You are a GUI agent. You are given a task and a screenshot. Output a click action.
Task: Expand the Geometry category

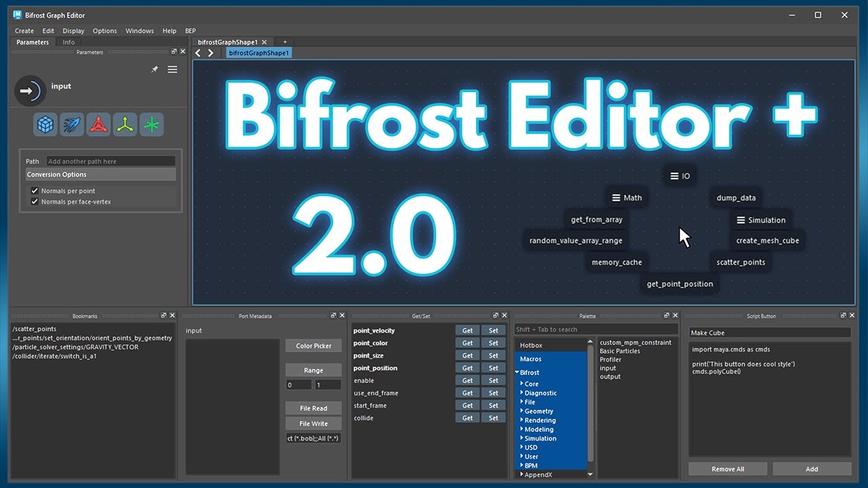(x=521, y=411)
